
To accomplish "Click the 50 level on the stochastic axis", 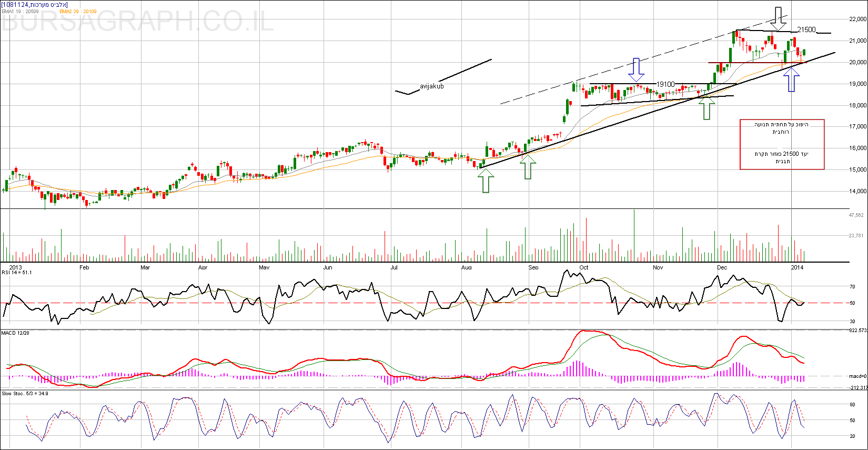I will [853, 421].
